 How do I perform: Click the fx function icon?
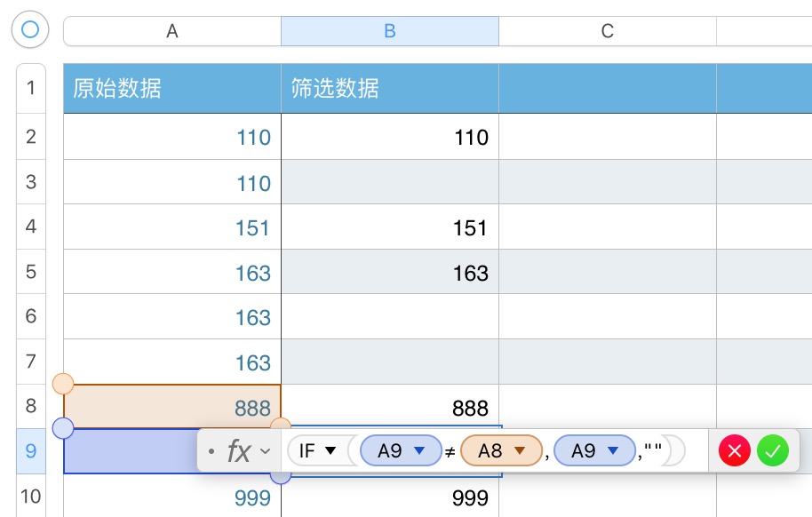239,451
